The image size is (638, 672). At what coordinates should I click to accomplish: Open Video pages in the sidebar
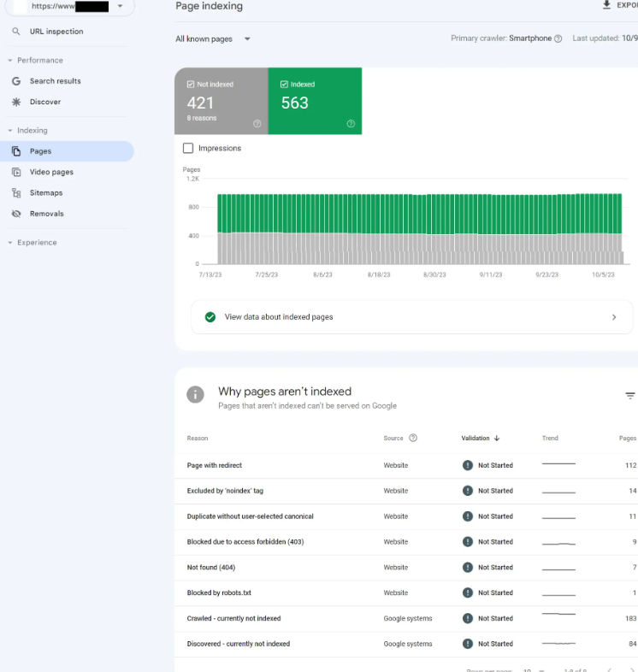coord(51,172)
